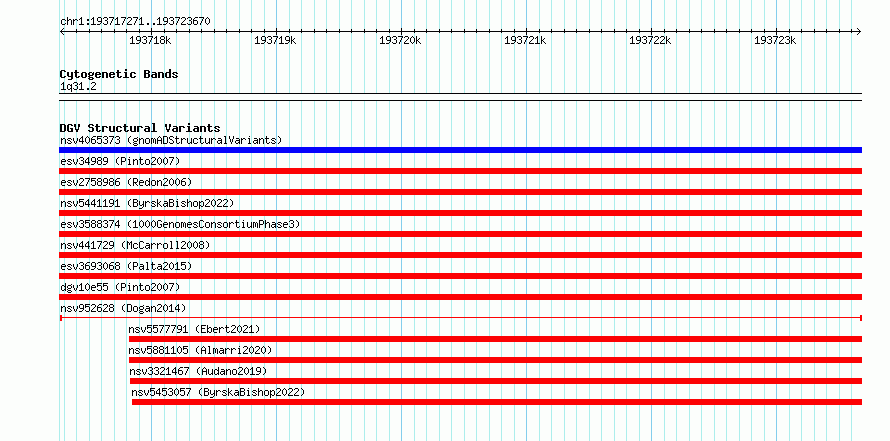Click the esv3693068 (Palta2015) red bar

460,276
